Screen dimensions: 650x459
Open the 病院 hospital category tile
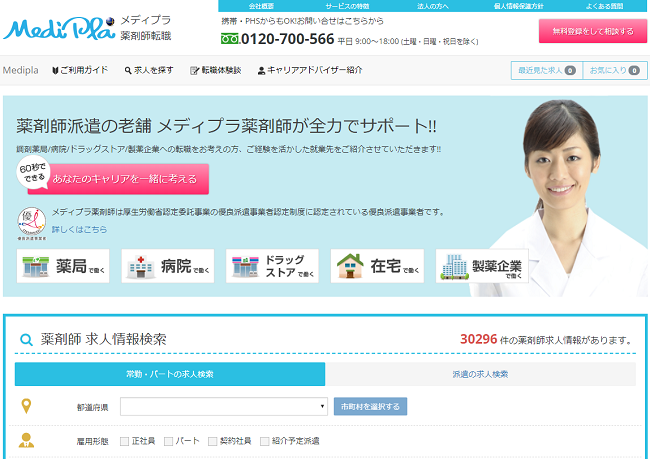pyautogui.click(x=167, y=266)
